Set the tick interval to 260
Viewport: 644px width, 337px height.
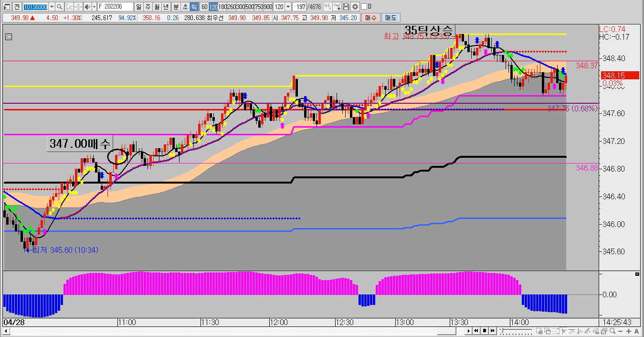pyautogui.click(x=232, y=7)
